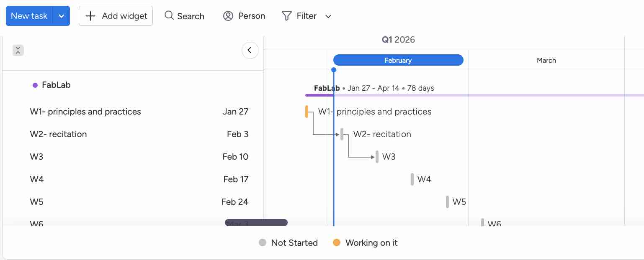
Task: Click the FabLab purple group timeline bar
Action: tap(319, 95)
